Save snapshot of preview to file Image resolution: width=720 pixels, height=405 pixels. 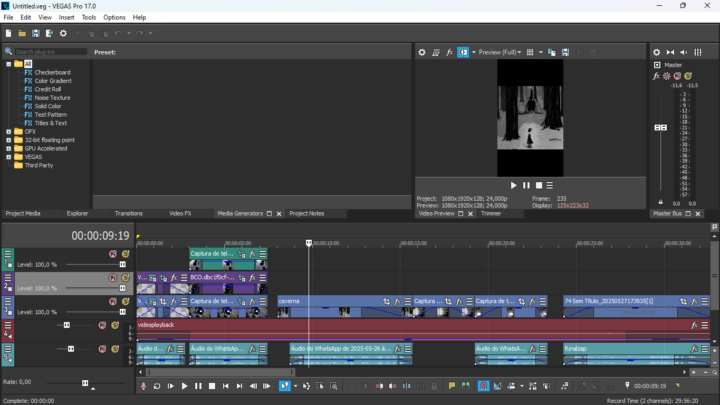565,52
